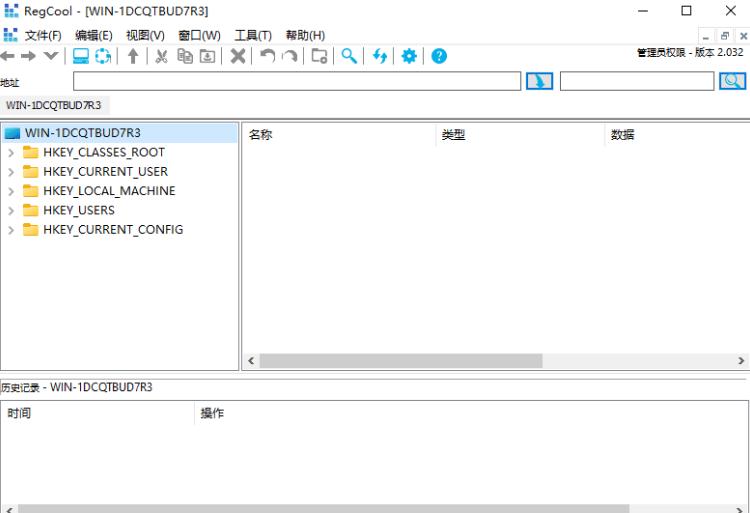Click the go button beside the address bar

click(540, 81)
